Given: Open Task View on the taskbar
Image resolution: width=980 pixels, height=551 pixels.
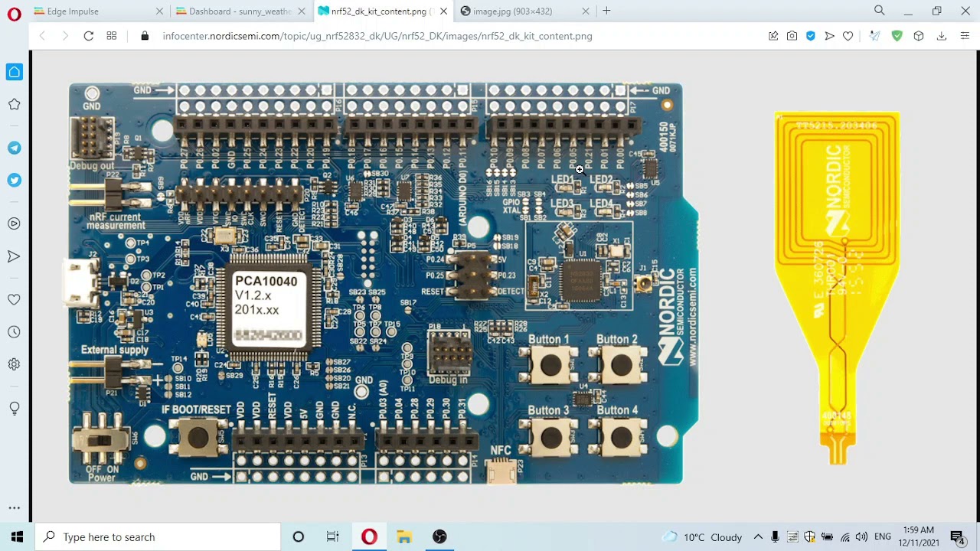Looking at the screenshot, I should pos(333,536).
